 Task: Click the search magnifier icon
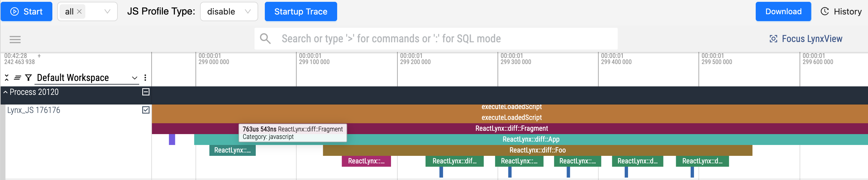[265, 39]
